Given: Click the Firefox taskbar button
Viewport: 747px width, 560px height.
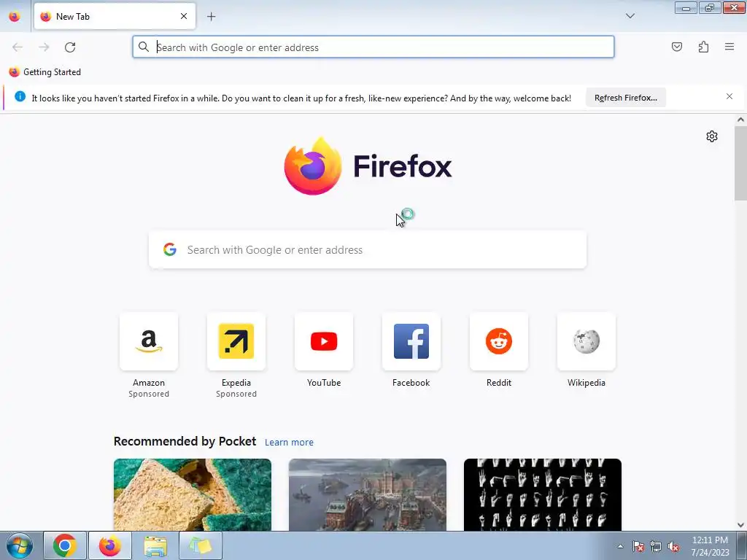Looking at the screenshot, I should tap(110, 545).
